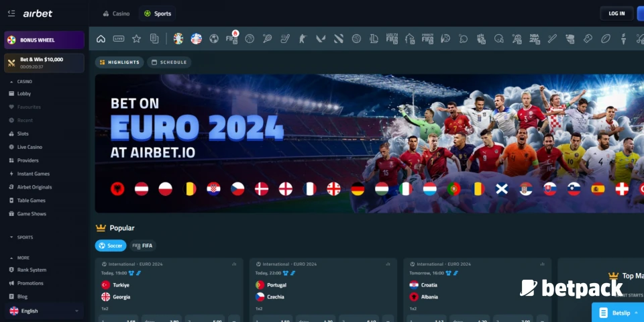
Task: Open Instant Games in the sidebar
Action: tap(29, 174)
